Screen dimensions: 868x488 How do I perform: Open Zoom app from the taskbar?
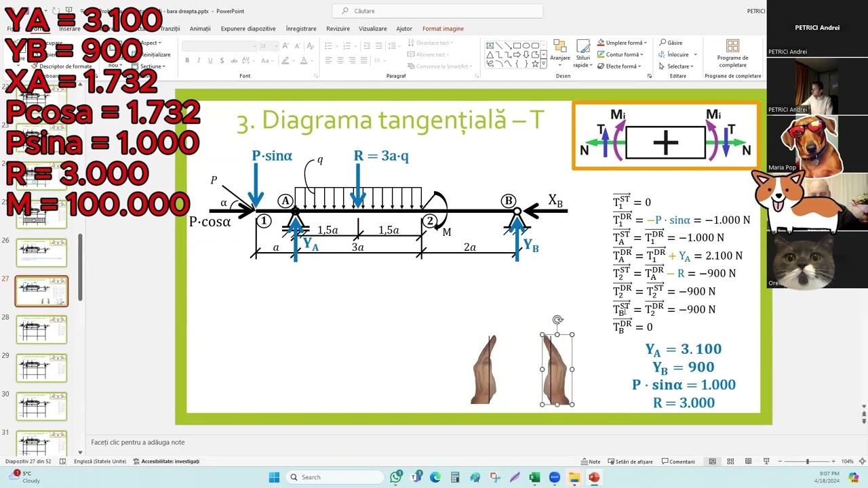(x=554, y=477)
